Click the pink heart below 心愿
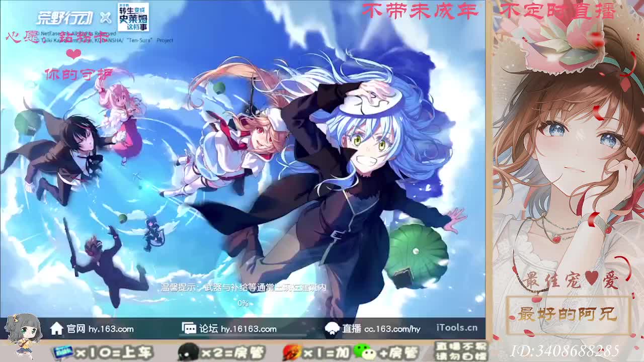Image resolution: width=644 pixels, height=362 pixels. click(73, 54)
